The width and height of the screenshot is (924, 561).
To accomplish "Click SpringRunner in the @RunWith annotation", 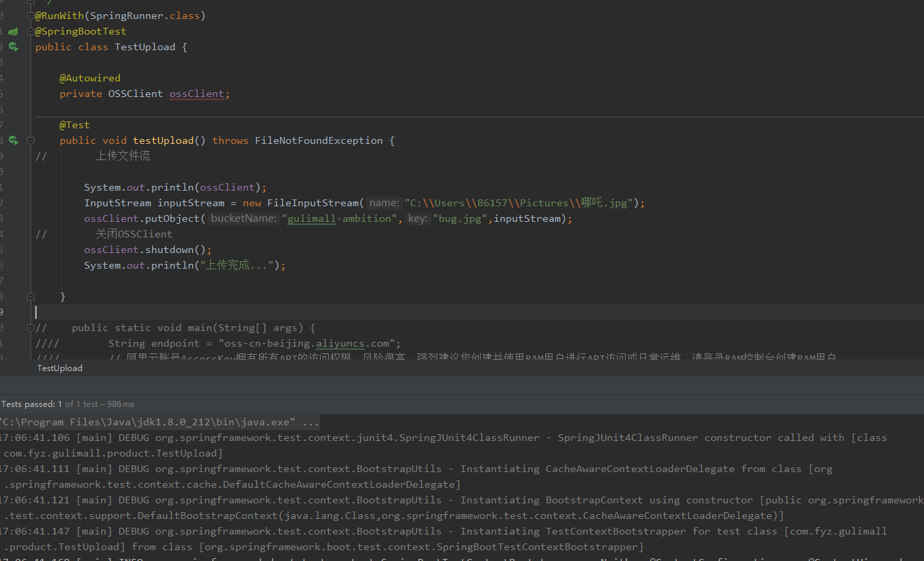I will 127,16.
